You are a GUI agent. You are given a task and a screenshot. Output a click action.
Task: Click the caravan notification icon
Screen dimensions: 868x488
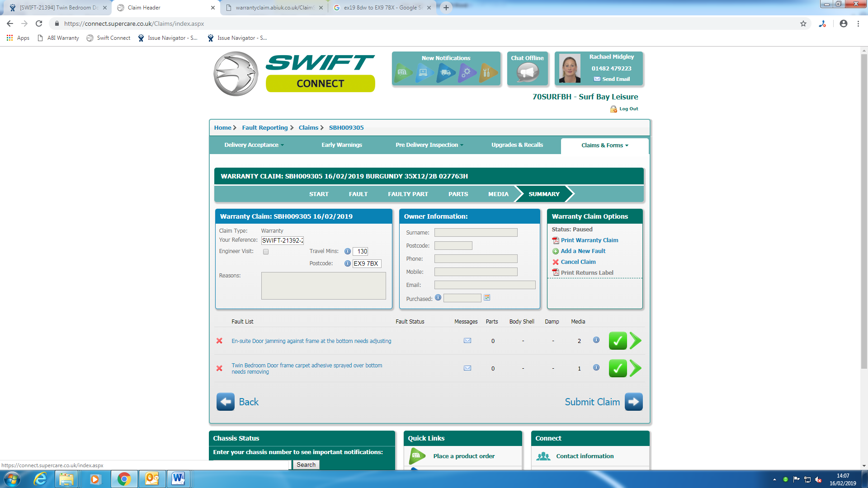[403, 72]
